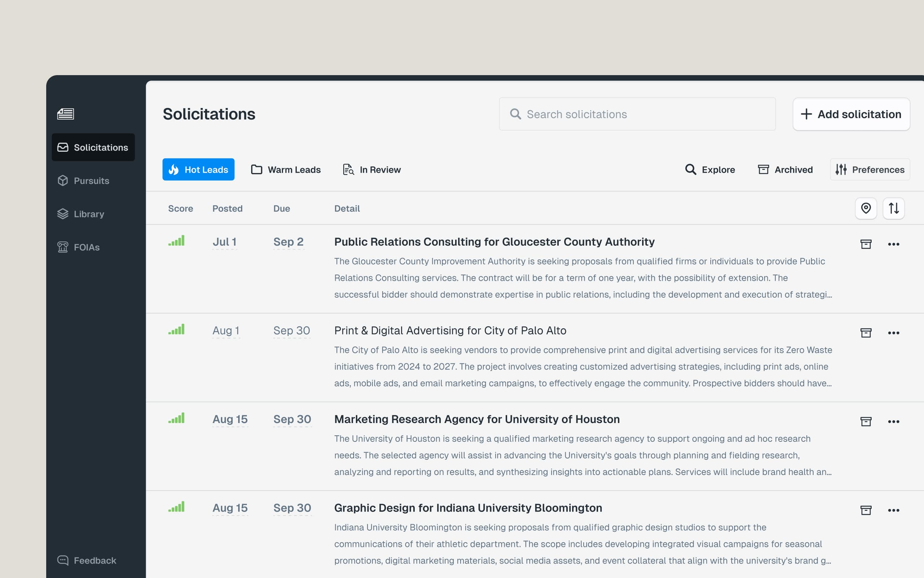
Task: Click the Detail column header
Action: (x=347, y=208)
